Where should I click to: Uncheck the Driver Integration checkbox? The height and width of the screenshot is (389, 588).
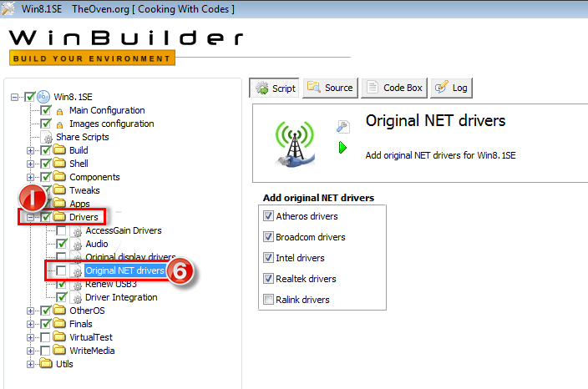click(62, 297)
